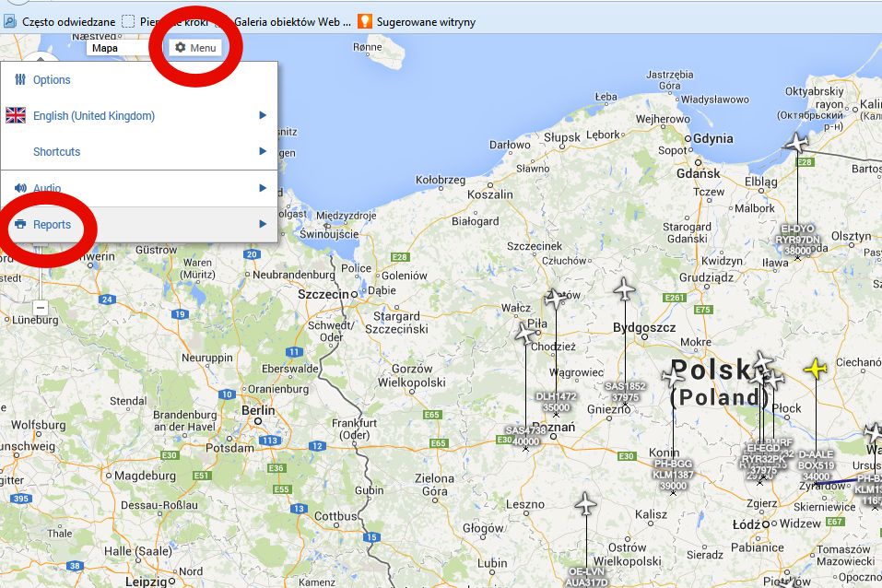Open the Reports menu item

point(52,224)
